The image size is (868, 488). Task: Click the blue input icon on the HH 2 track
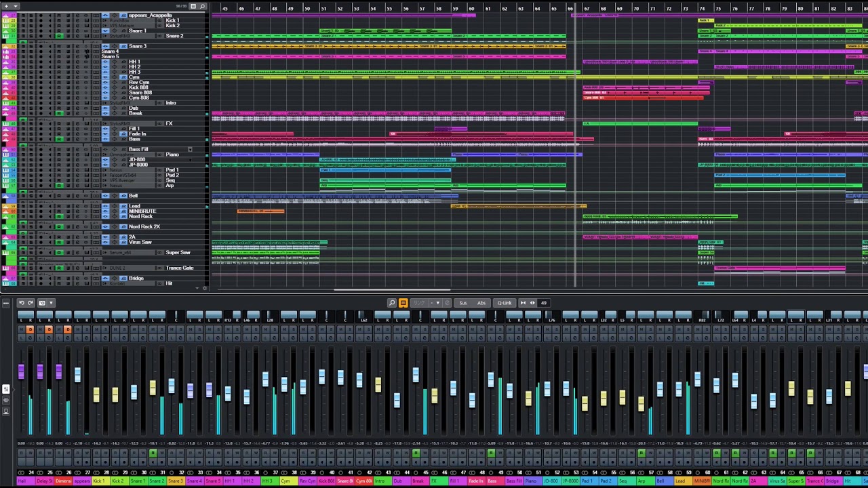(105, 66)
